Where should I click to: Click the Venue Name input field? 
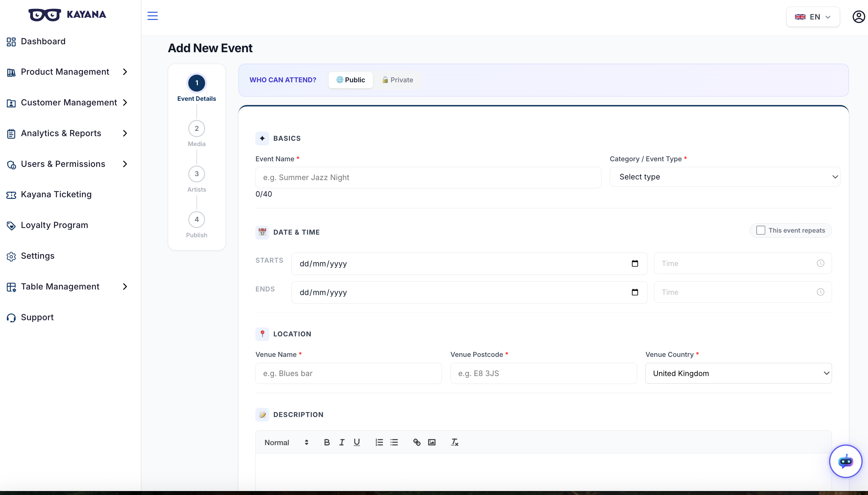348,373
